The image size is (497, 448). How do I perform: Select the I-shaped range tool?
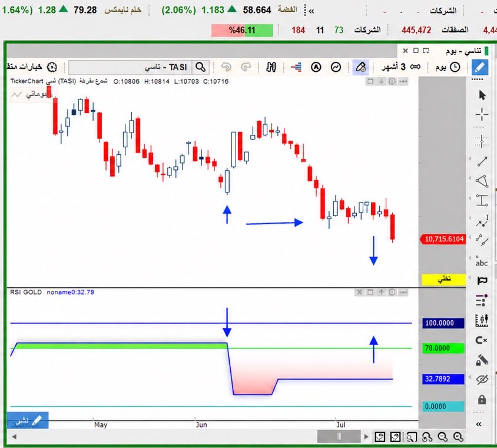click(x=482, y=200)
